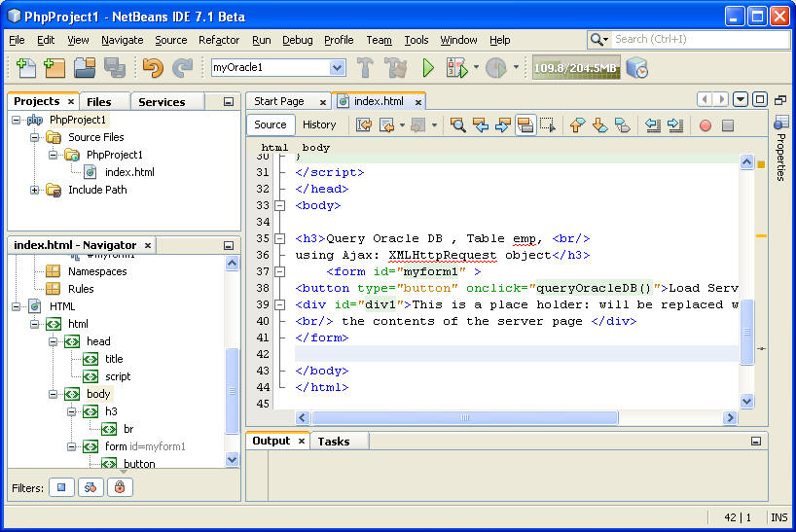Click the Debug Project icon
This screenshot has height=532, width=796.
(x=456, y=67)
